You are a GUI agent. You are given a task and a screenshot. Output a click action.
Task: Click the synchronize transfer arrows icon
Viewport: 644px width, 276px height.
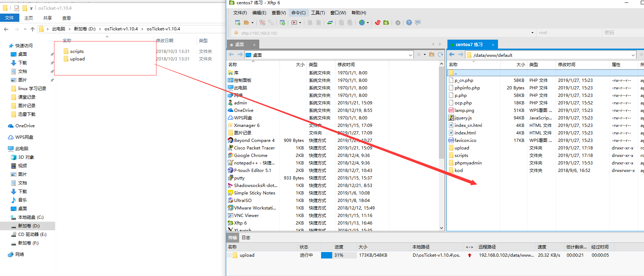coord(330,23)
